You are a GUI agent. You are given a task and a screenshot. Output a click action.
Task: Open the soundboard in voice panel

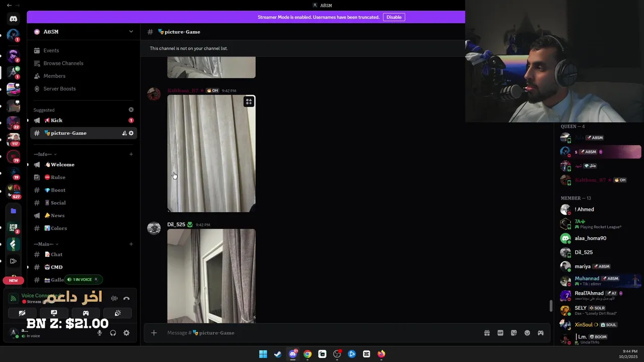coord(118,313)
